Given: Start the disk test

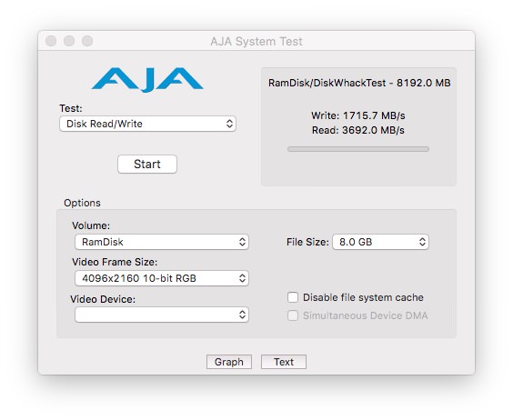Looking at the screenshot, I should [x=147, y=165].
